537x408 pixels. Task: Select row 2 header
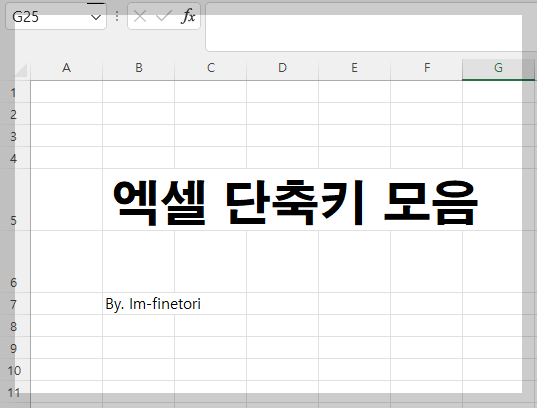tap(15, 114)
